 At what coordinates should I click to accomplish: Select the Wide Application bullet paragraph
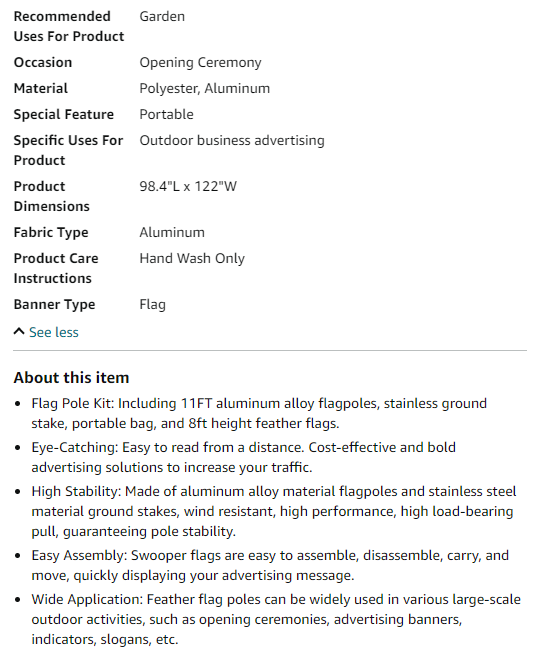tap(276, 619)
